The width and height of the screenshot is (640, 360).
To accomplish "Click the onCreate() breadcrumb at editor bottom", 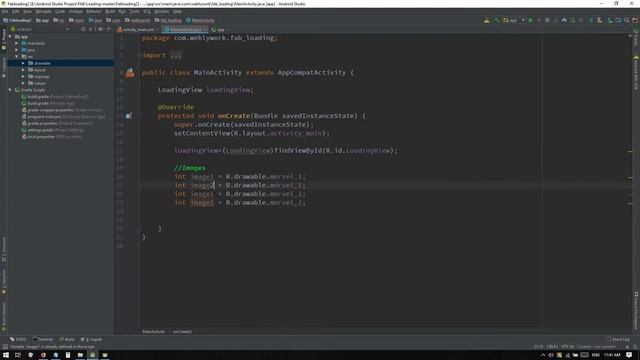I will 182,331.
